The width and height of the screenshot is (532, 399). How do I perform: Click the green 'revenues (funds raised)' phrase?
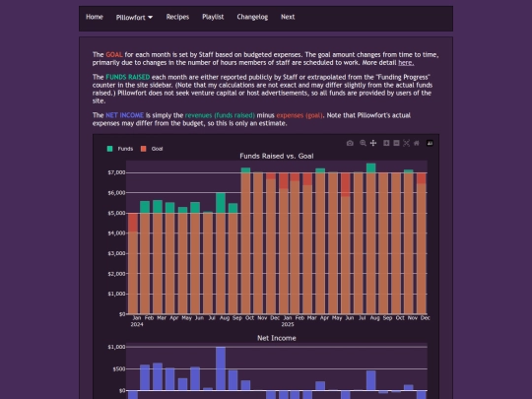click(220, 115)
